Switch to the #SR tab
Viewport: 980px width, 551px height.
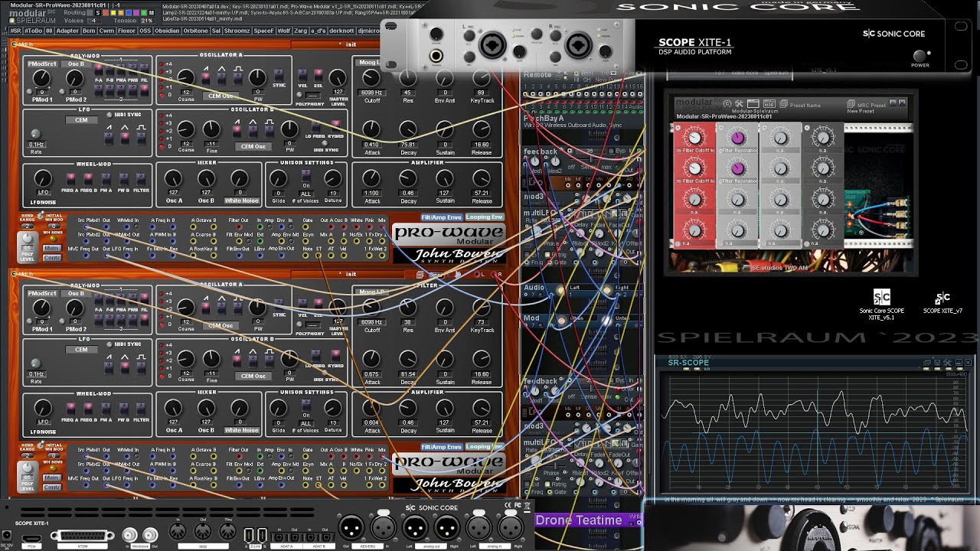coord(15,31)
